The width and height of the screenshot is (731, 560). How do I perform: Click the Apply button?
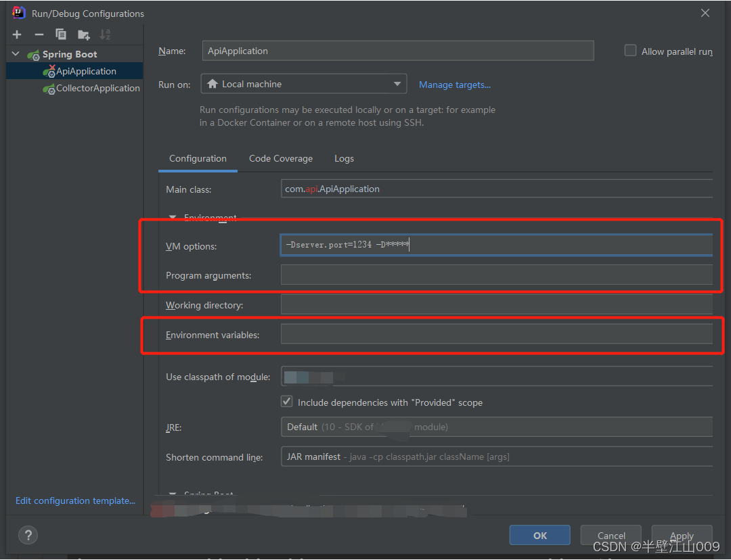point(682,535)
